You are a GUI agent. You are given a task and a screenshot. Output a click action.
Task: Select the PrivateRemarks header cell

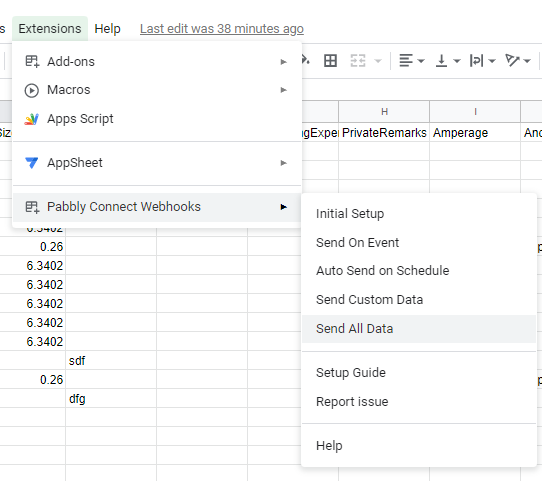pyautogui.click(x=384, y=133)
